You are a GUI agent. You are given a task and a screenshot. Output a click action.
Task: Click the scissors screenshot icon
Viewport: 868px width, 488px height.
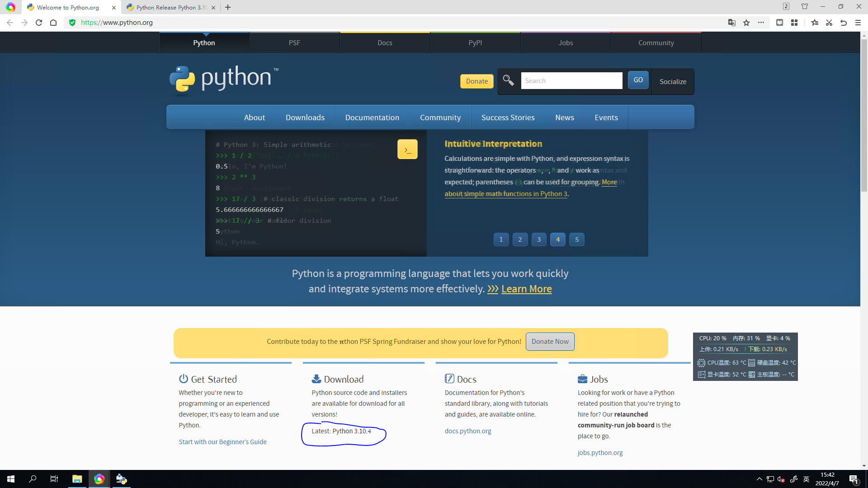click(829, 23)
